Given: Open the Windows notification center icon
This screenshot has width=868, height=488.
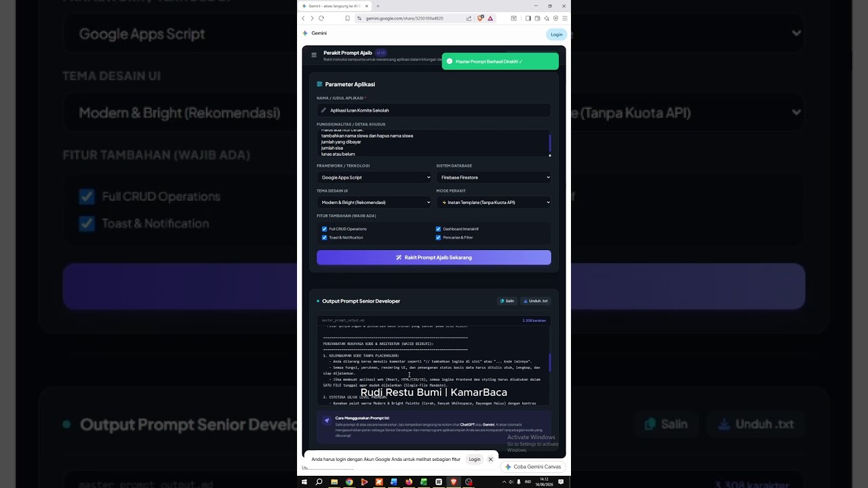Looking at the screenshot, I should (x=561, y=482).
